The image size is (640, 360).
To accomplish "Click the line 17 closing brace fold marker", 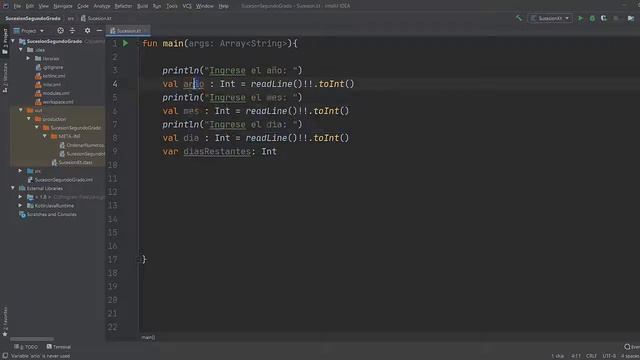I will (139, 259).
